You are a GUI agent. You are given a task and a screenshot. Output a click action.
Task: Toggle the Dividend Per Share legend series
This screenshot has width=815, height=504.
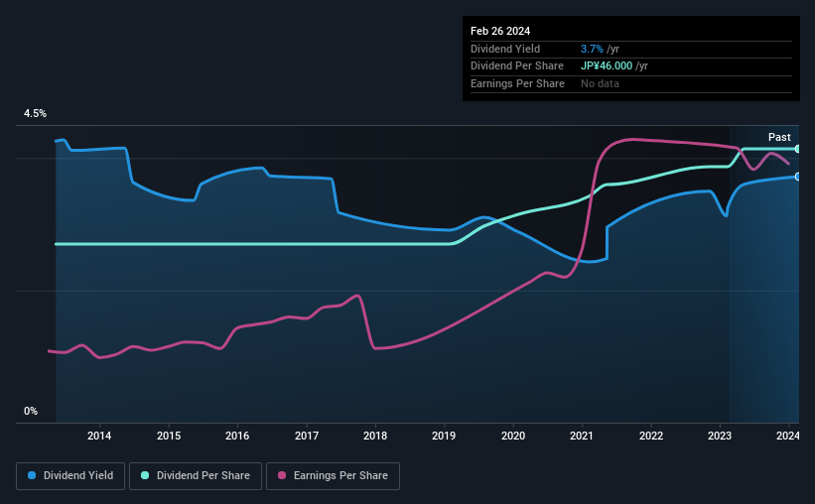pyautogui.click(x=196, y=476)
